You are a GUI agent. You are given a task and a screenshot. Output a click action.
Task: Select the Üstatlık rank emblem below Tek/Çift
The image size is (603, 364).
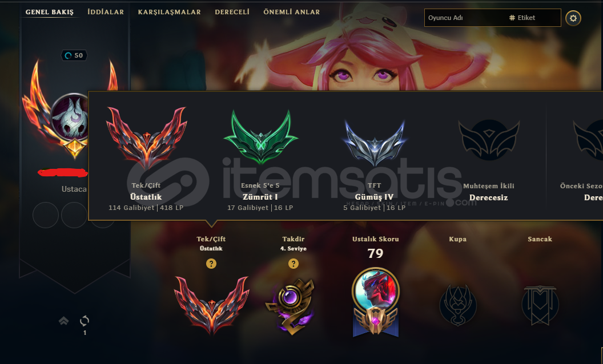[211, 305]
